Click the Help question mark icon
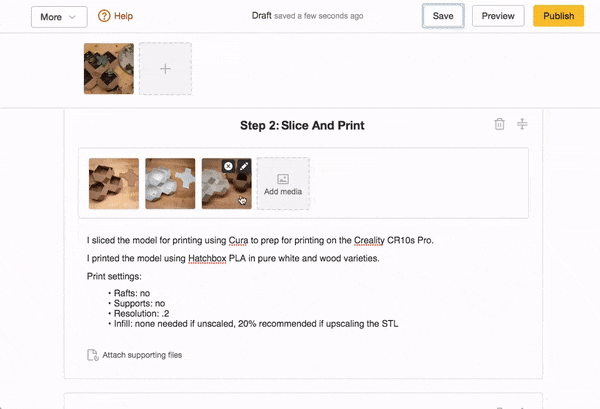The width and height of the screenshot is (600, 409). (x=105, y=17)
